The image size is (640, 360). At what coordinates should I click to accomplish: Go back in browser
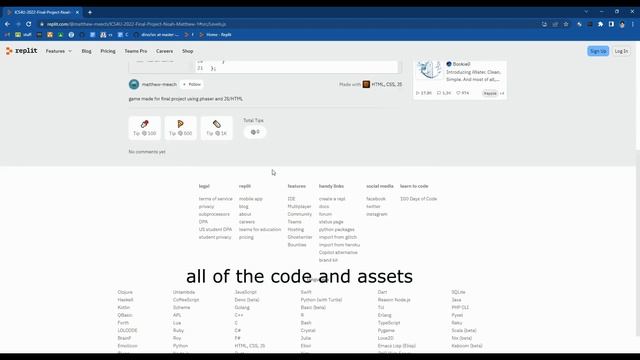point(7,24)
